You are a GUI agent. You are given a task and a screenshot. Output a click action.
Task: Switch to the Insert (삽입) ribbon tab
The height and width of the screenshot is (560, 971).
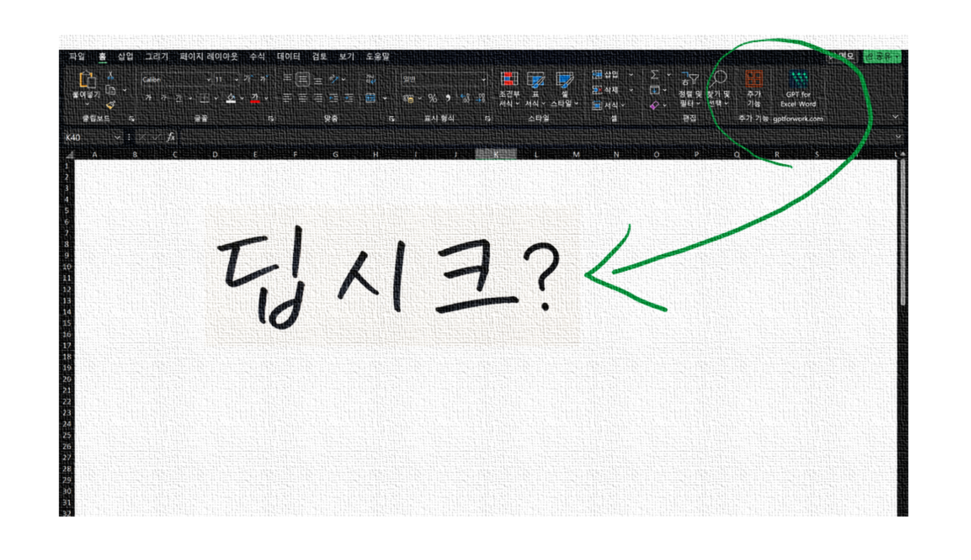pyautogui.click(x=125, y=57)
